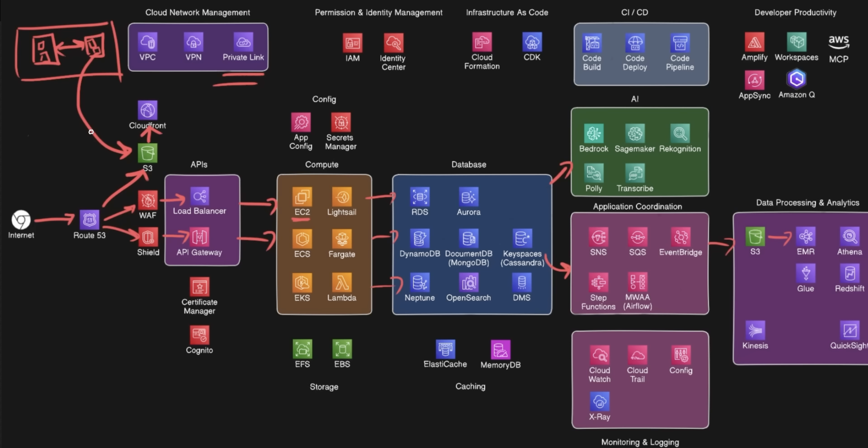Select the EC2 compute icon
The width and height of the screenshot is (868, 448).
pyautogui.click(x=302, y=197)
